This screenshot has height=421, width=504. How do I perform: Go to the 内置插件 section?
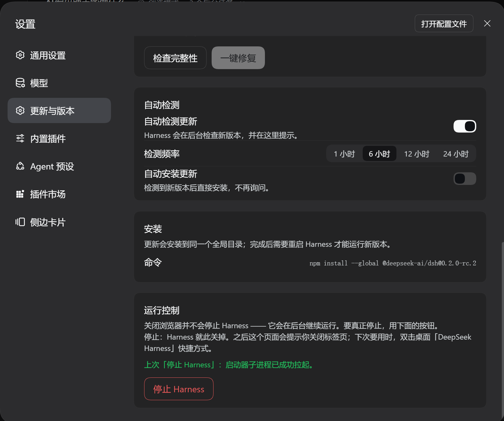(x=59, y=139)
